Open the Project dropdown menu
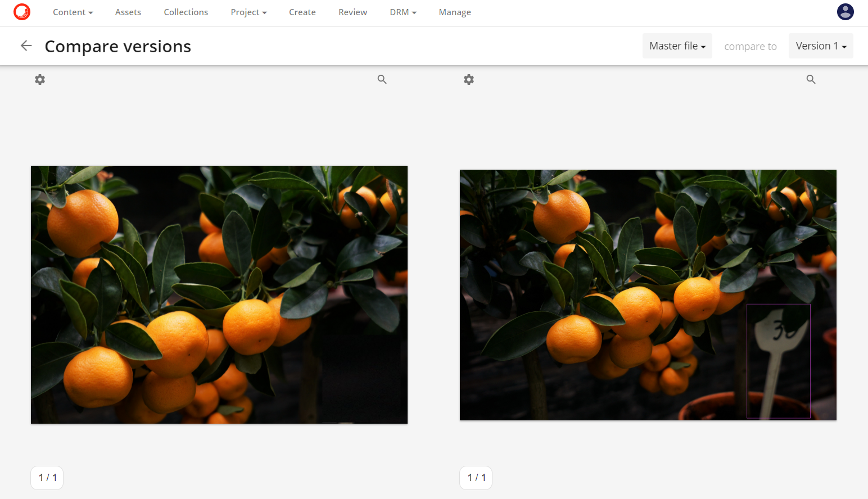Screen dimensions: 868x499 click(248, 12)
